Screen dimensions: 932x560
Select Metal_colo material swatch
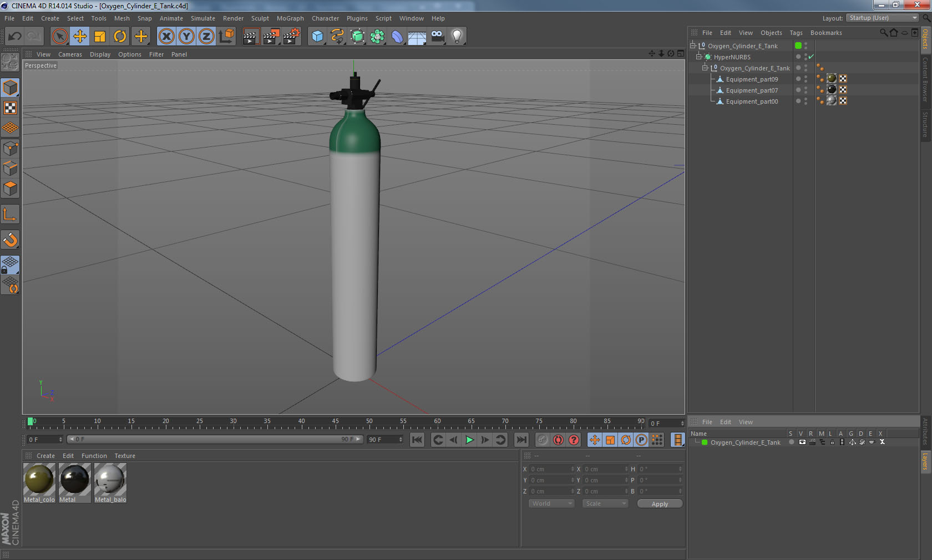[39, 483]
